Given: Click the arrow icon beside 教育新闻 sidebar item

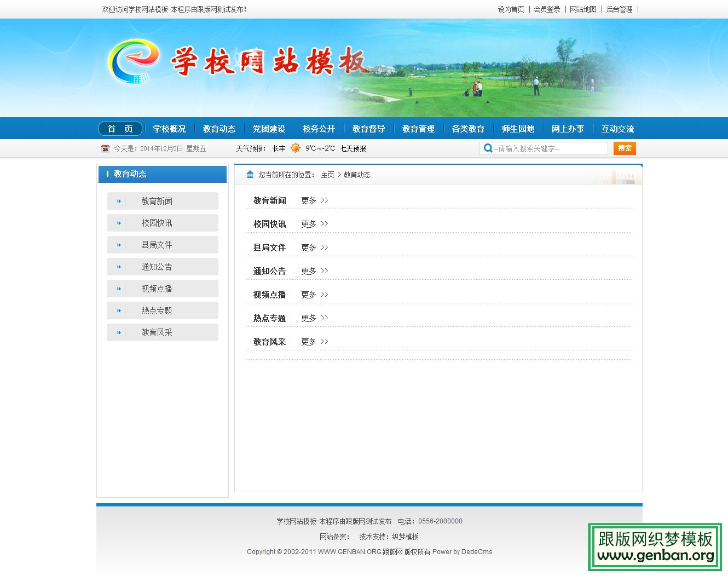Looking at the screenshot, I should [x=119, y=201].
